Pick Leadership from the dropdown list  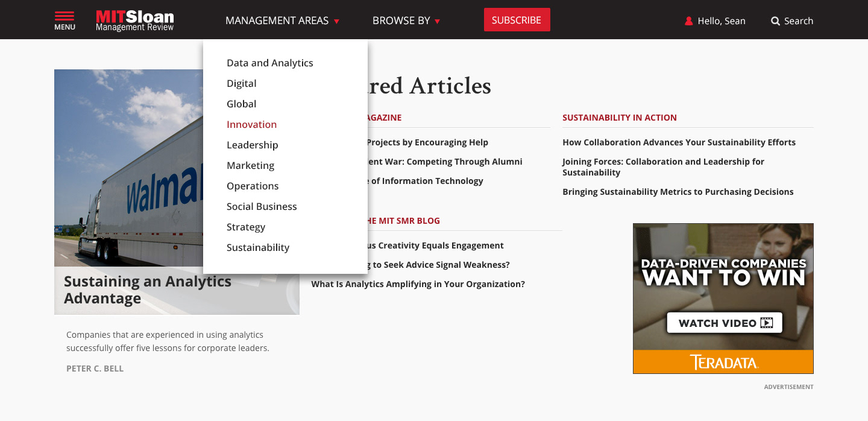pos(253,145)
